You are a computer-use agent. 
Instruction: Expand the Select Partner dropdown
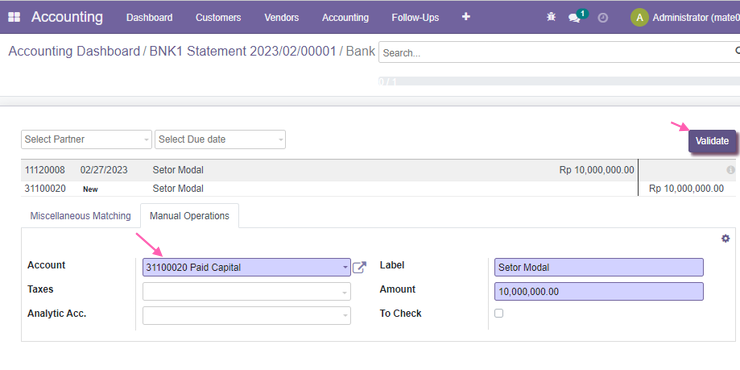[86, 139]
